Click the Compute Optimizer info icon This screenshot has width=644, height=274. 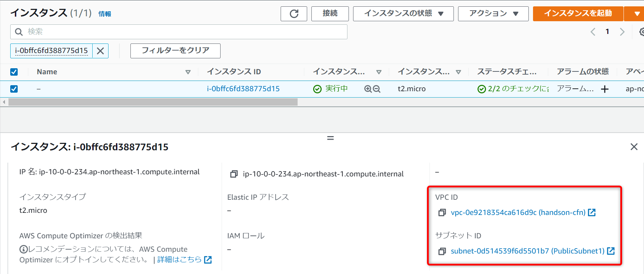(x=23, y=249)
